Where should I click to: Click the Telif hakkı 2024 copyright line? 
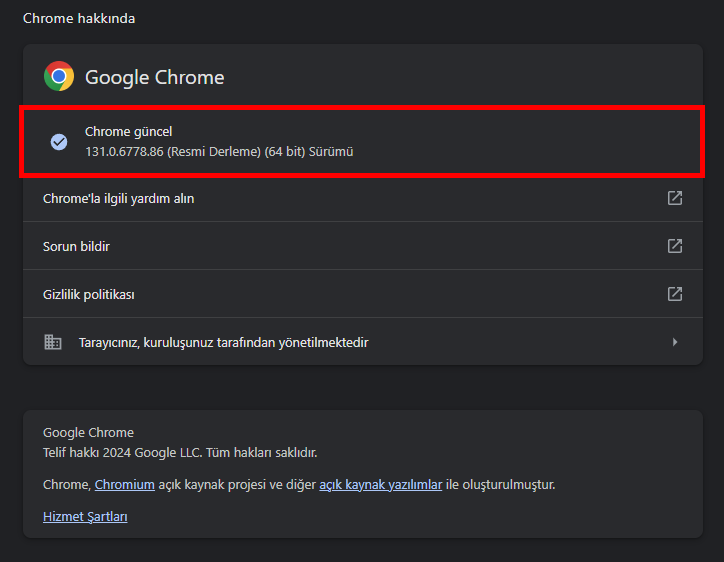180,453
